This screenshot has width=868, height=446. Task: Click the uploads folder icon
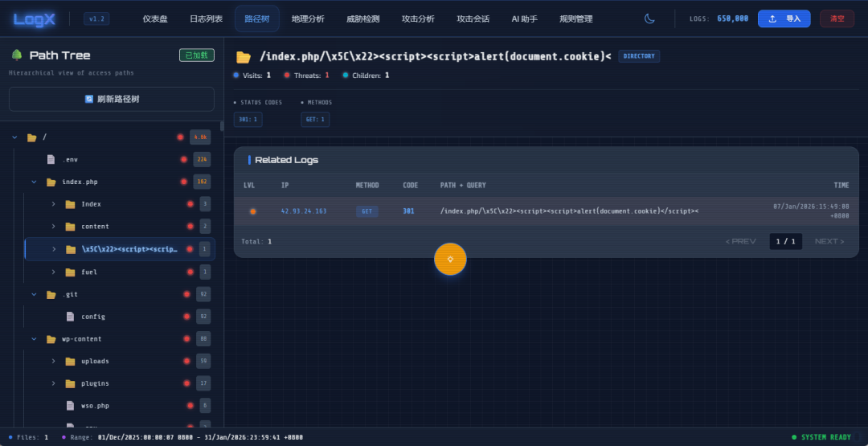tap(70, 362)
